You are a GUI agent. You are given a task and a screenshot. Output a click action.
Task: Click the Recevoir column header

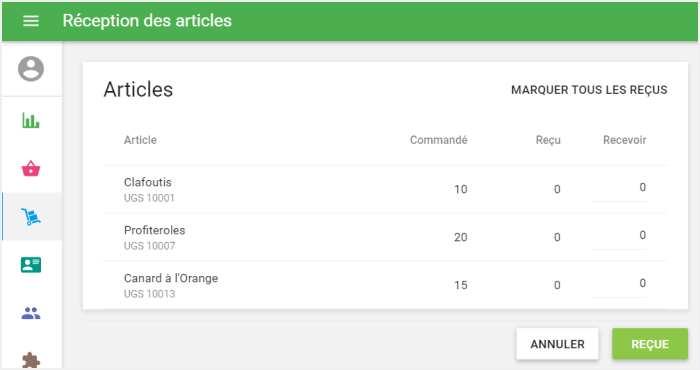(x=625, y=140)
